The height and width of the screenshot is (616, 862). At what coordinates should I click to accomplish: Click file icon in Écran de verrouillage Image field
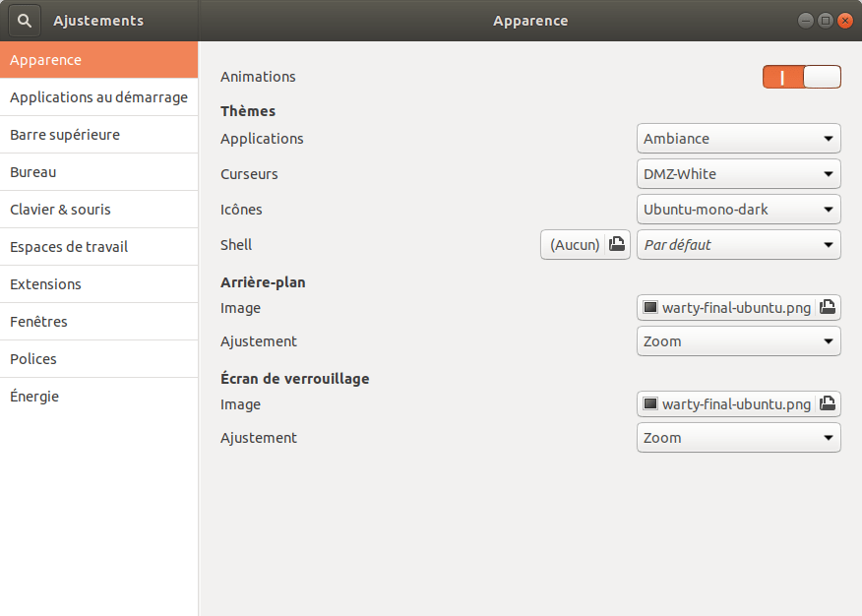pos(828,404)
